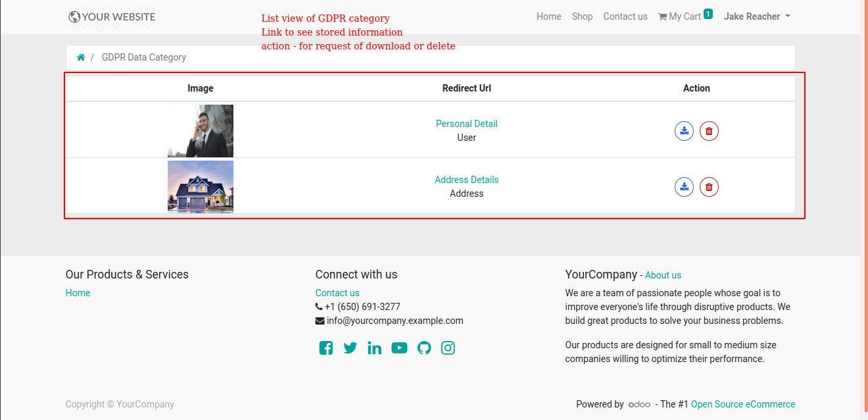Open the Shop menu item
Viewport: 868px width, 420px height.
(582, 16)
